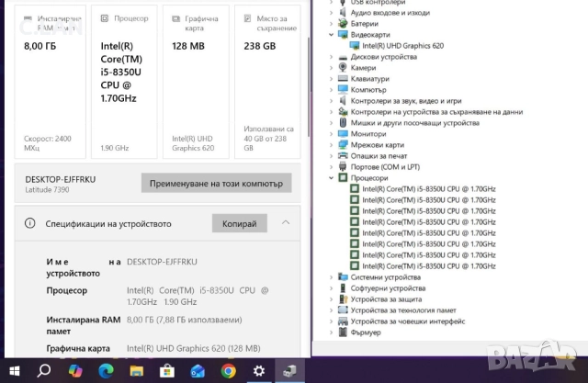Expand the Устройства за защита node
588x383 pixels.
(x=331, y=299)
